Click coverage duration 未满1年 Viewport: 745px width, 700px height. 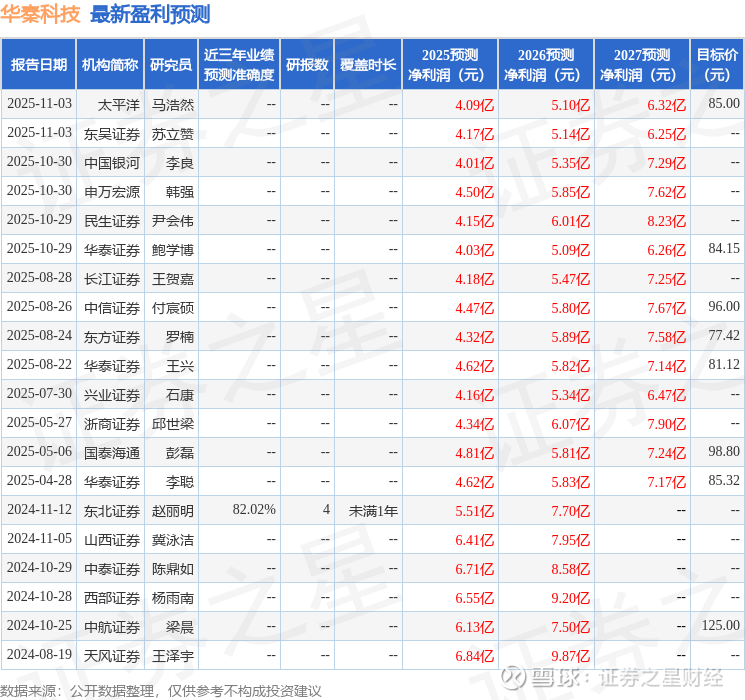[x=373, y=511]
